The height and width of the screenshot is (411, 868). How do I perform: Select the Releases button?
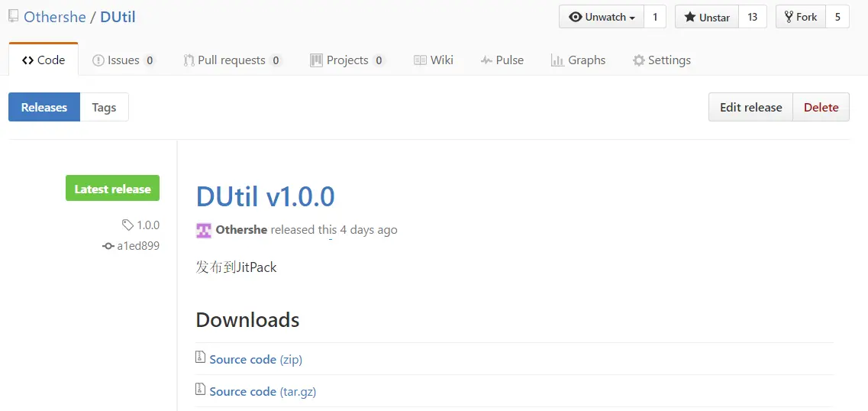click(x=44, y=107)
